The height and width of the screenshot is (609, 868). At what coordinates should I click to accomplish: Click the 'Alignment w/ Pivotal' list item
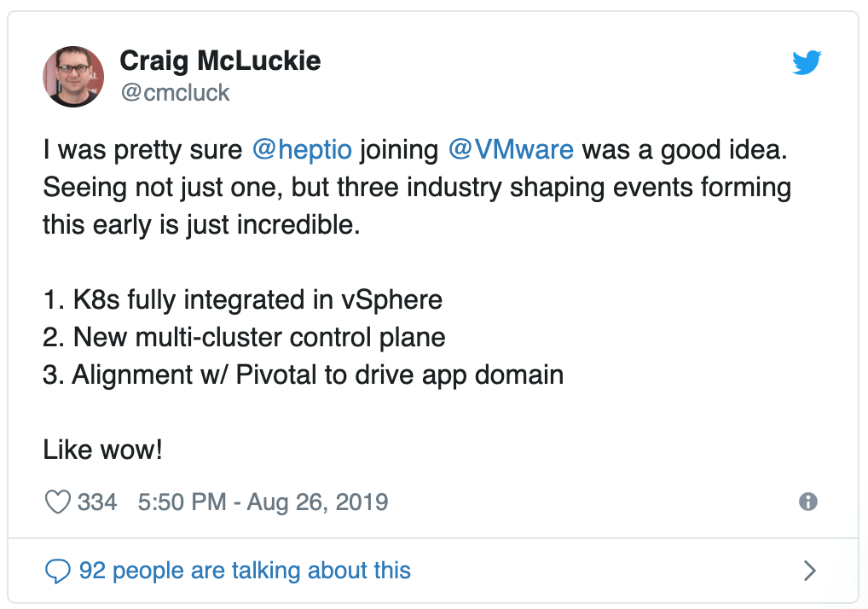pyautogui.click(x=304, y=374)
